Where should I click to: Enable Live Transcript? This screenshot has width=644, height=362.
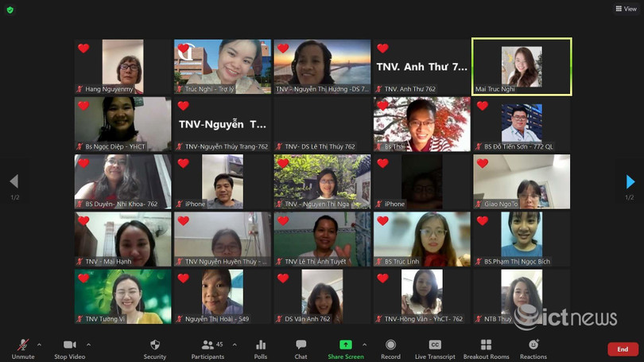point(435,348)
